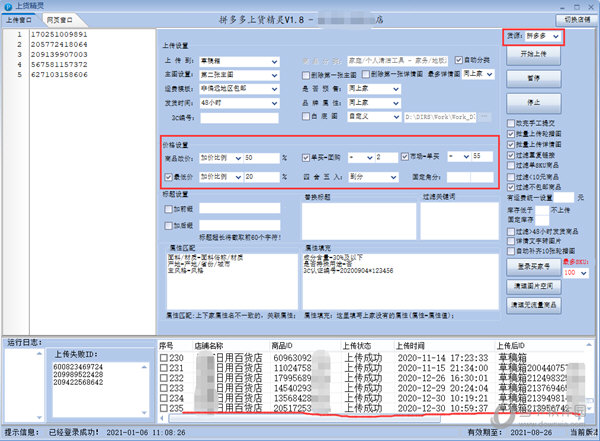This screenshot has height=441, width=600.
Task: Click the 暂停 button
Action: pyautogui.click(x=534, y=78)
